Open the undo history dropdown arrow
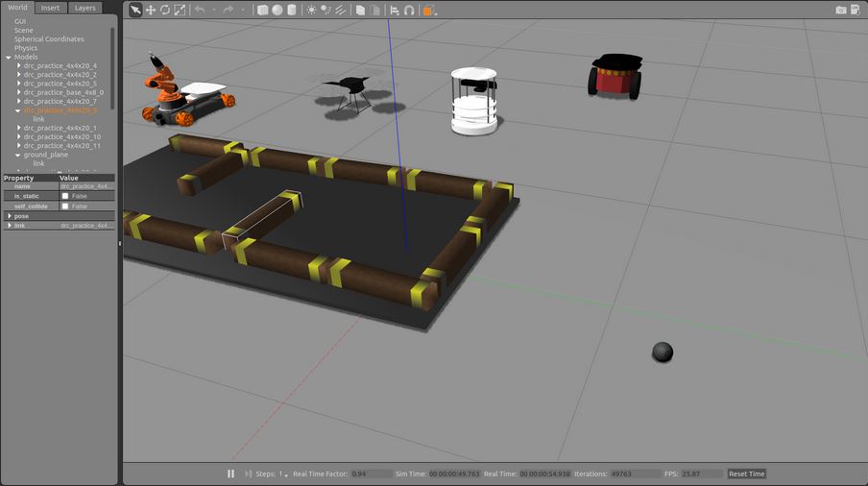 point(214,11)
